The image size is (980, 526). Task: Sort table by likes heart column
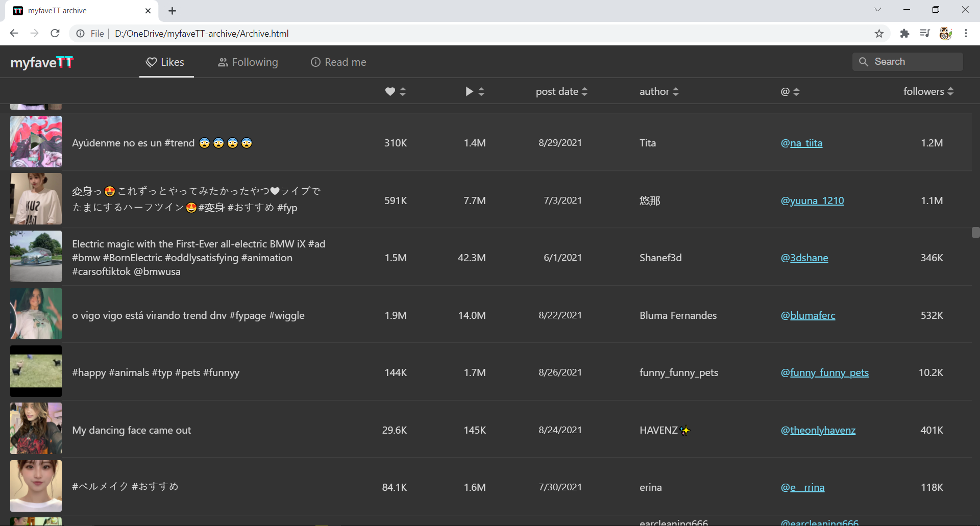pyautogui.click(x=396, y=91)
